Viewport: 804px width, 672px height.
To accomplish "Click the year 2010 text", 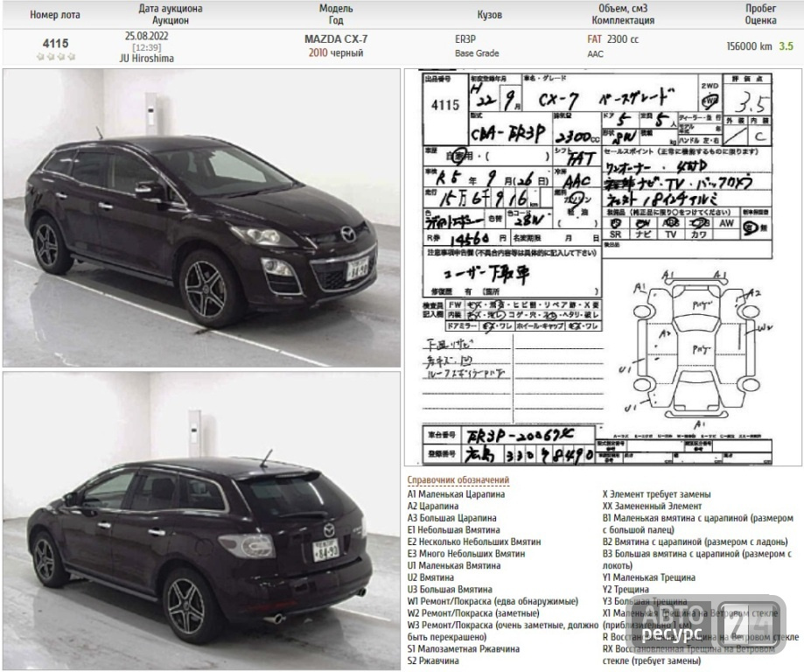I will point(318,52).
